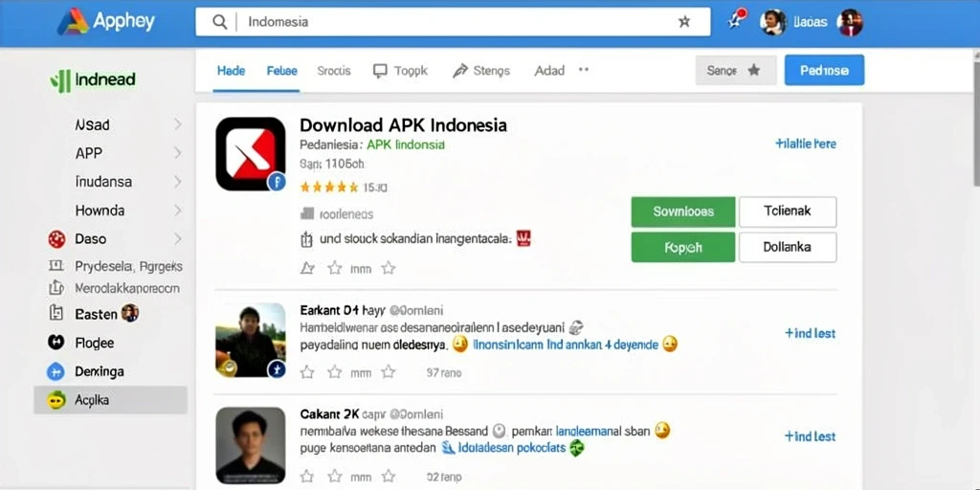
Task: Expand the Hownda chevron
Action: tap(177, 210)
